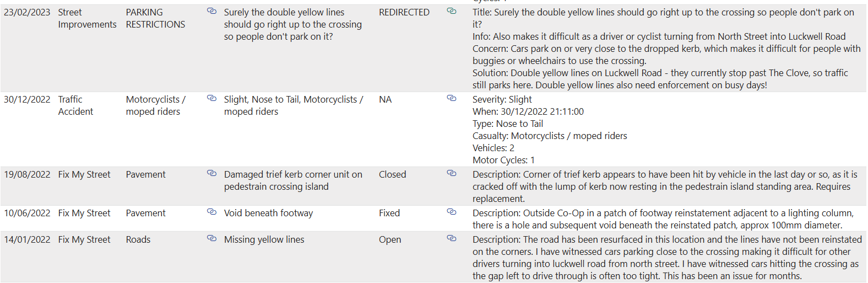868x283 pixels.
Task: Click link icon right of 'Closed' status
Action: coord(452,173)
